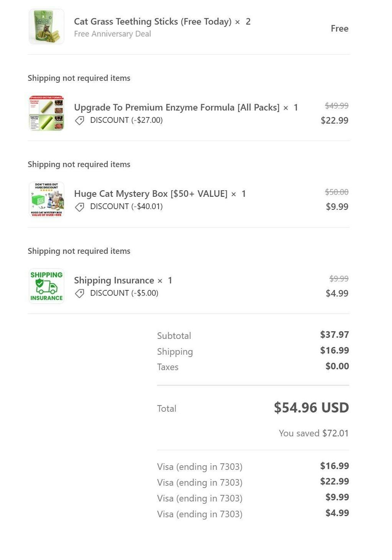This screenshot has width=392, height=560.
Task: Click the discount tag icon for $27.00
Action: (80, 120)
